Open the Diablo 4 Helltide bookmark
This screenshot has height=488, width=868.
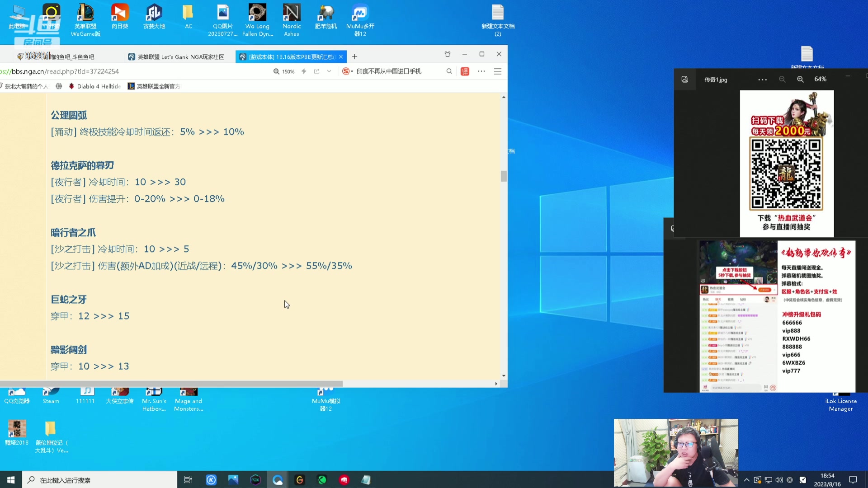tap(95, 86)
